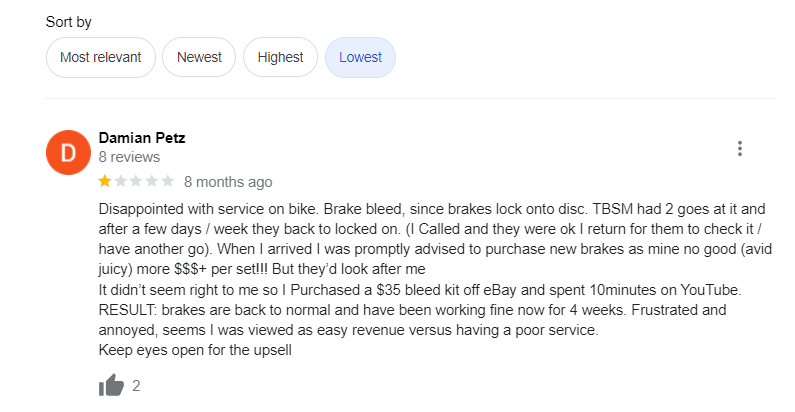Click the thumbs up like icon

pos(111,385)
